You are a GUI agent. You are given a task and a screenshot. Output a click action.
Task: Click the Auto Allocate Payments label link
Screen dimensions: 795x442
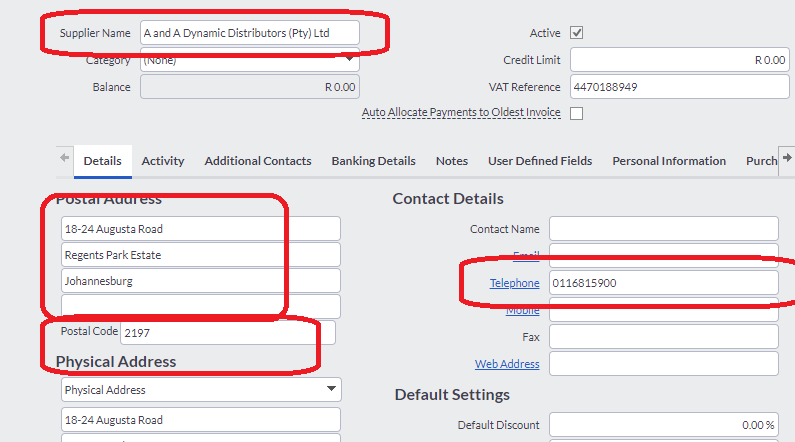click(x=461, y=113)
